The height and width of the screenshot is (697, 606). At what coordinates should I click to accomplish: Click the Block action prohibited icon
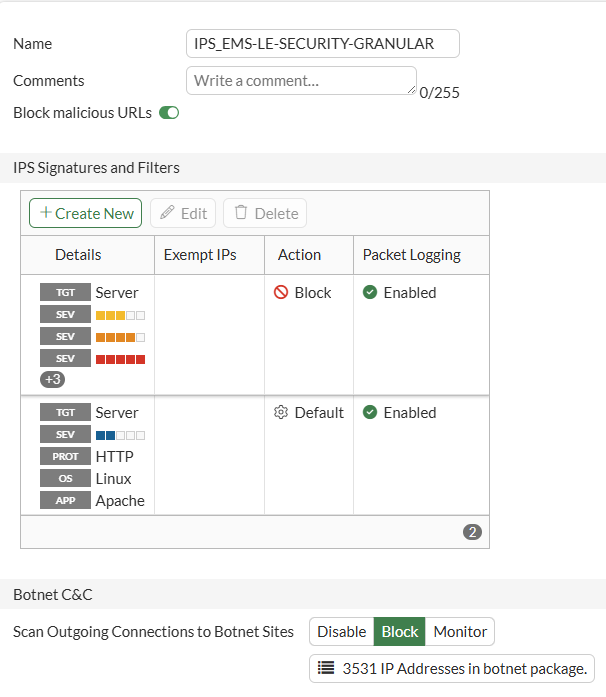tap(281, 292)
